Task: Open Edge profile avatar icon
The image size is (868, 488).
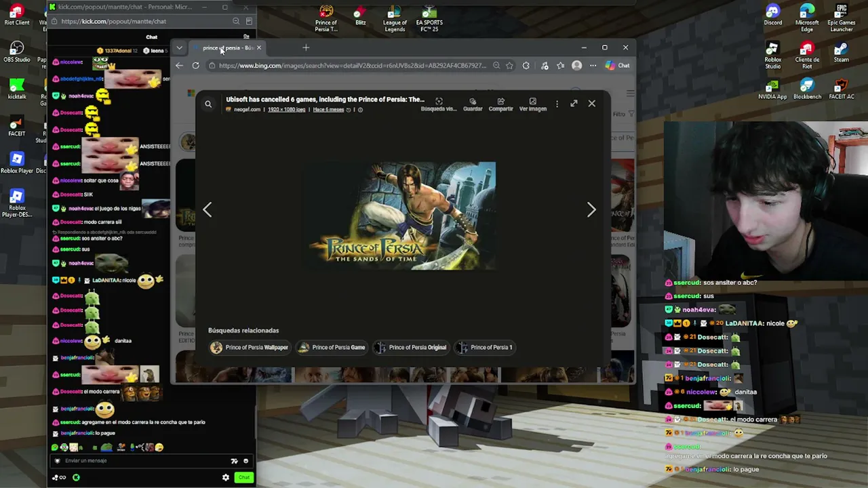Action: [576, 66]
